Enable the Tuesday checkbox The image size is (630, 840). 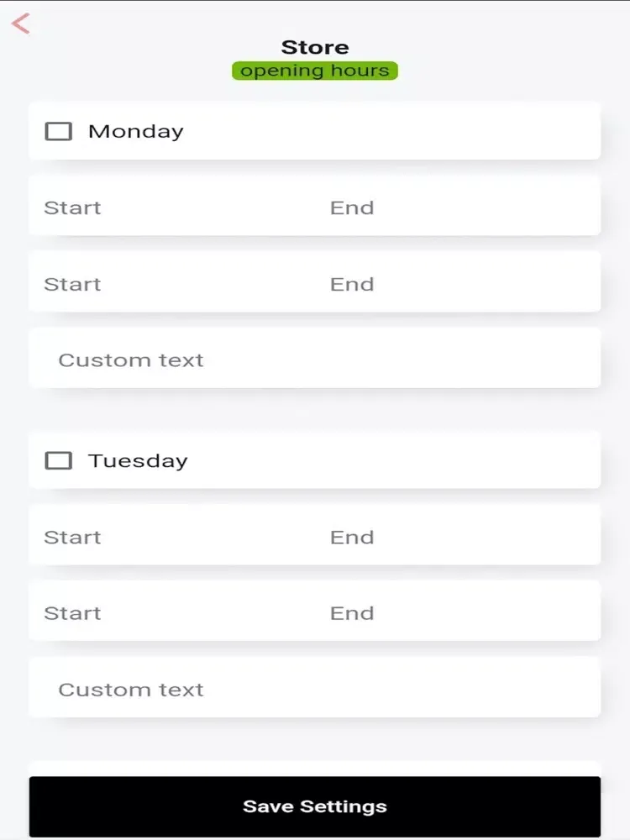tap(59, 460)
